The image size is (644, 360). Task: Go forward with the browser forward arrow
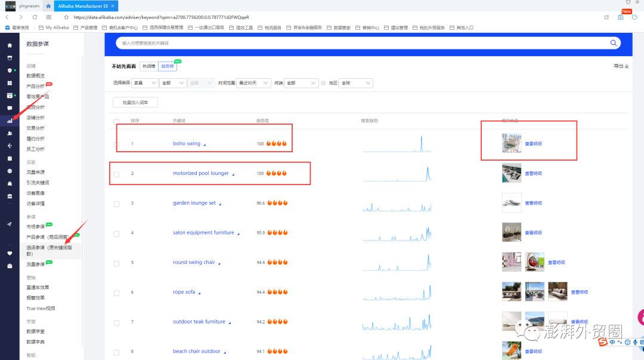point(21,17)
